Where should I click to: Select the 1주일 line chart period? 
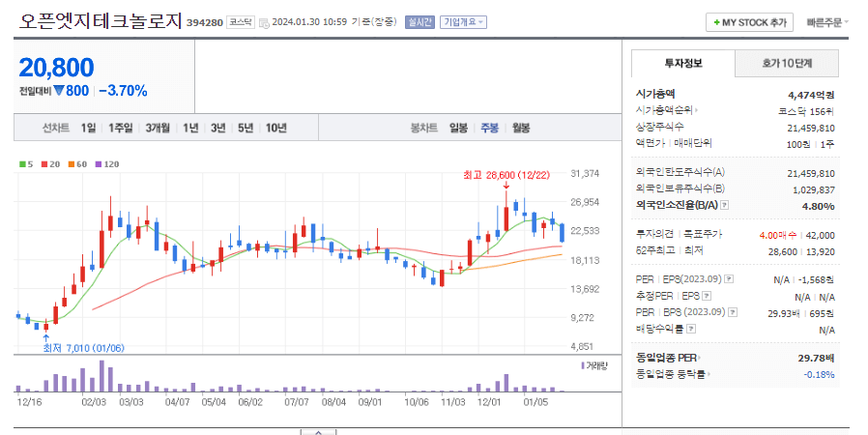click(x=121, y=128)
